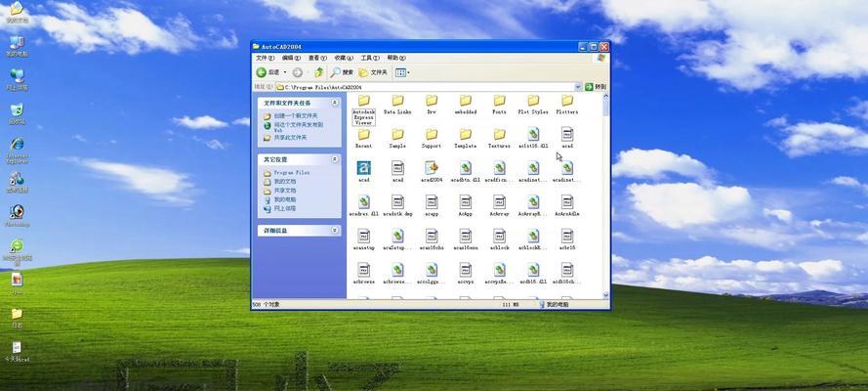
Task: Open 我的文档 in the 其它位置 panel
Action: pos(284,182)
